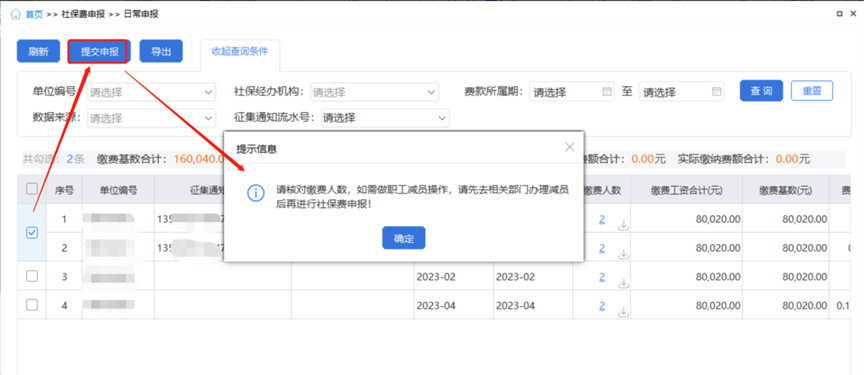
Task: Download the person list for row 1
Action: tap(623, 225)
